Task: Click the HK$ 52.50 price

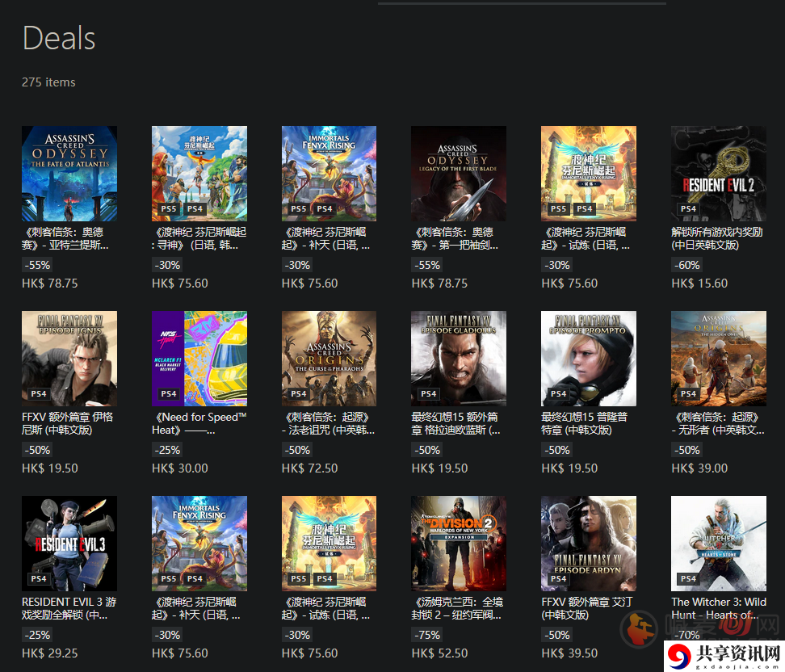Action: pos(439,653)
